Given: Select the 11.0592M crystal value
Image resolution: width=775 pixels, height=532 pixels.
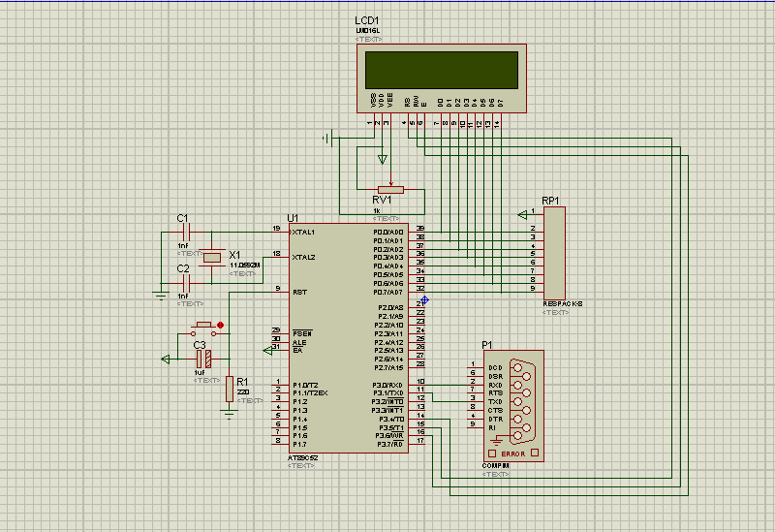Looking at the screenshot, I should 245,265.
